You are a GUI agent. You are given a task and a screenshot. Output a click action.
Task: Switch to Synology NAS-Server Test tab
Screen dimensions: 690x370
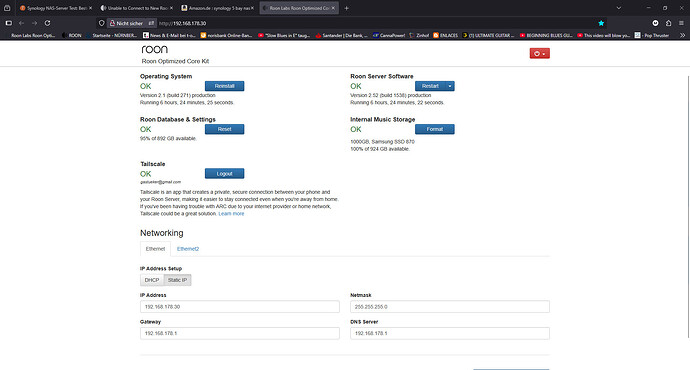pos(56,8)
